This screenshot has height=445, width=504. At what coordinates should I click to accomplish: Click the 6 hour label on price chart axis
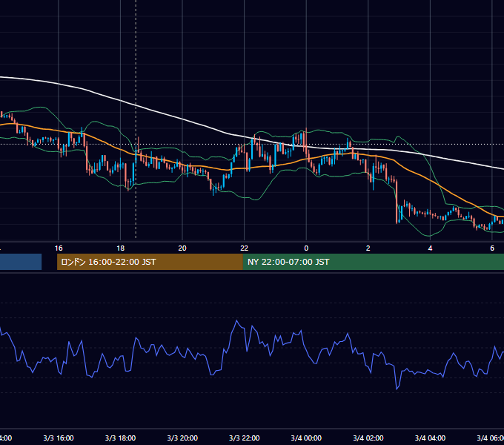click(x=492, y=248)
